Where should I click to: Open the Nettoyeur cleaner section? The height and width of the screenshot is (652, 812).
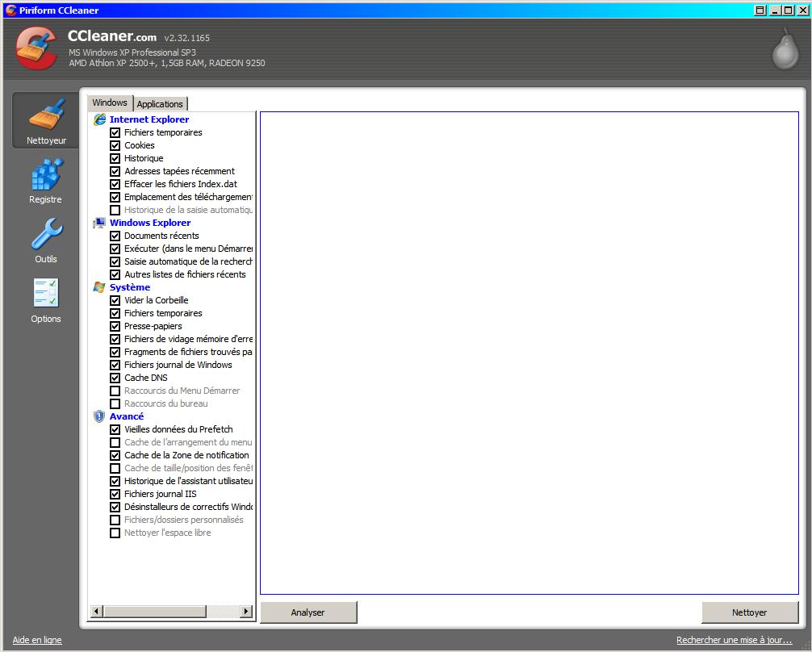coord(46,121)
